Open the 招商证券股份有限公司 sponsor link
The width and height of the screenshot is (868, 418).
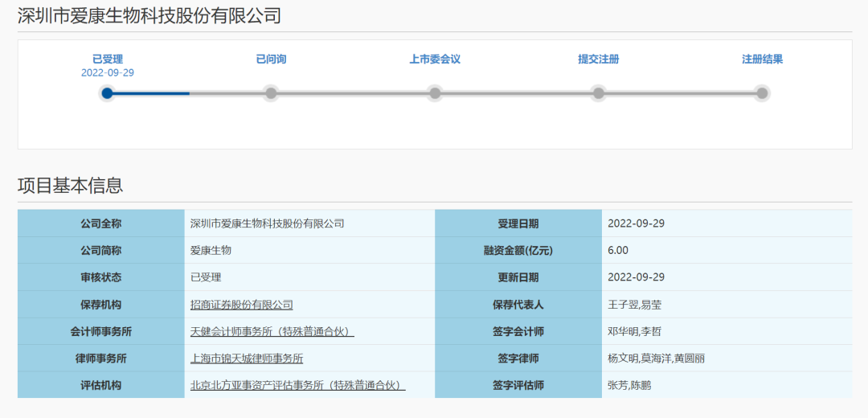click(x=241, y=305)
